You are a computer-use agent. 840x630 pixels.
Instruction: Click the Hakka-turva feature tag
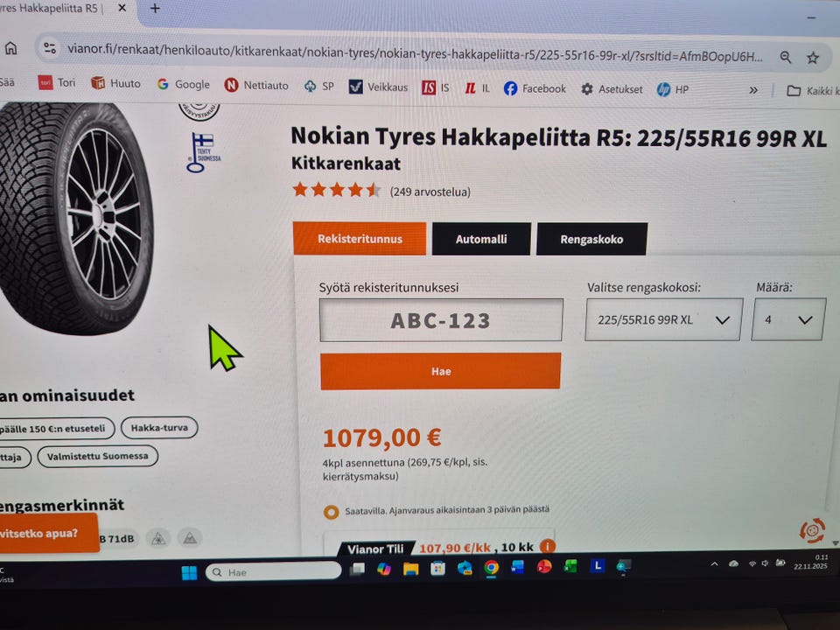point(159,428)
